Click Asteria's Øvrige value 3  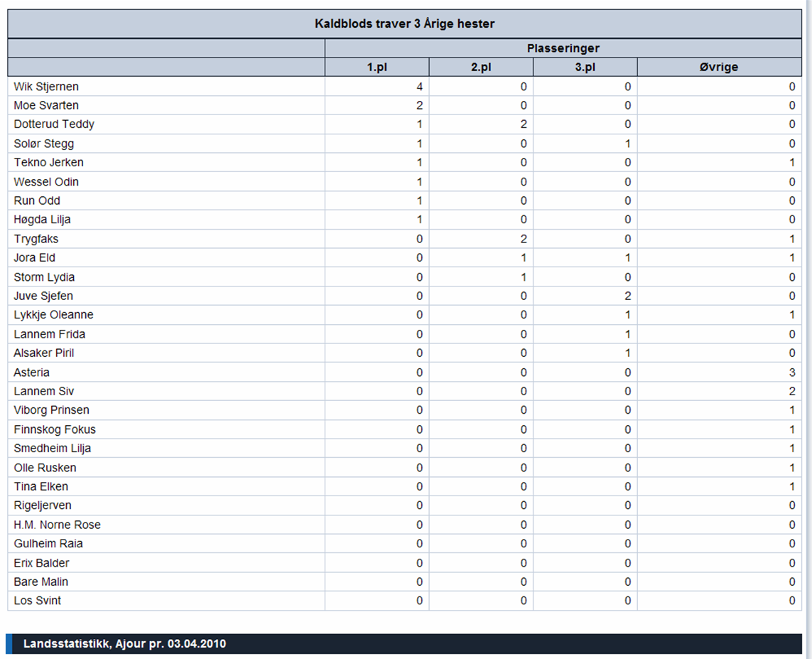tap(792, 373)
